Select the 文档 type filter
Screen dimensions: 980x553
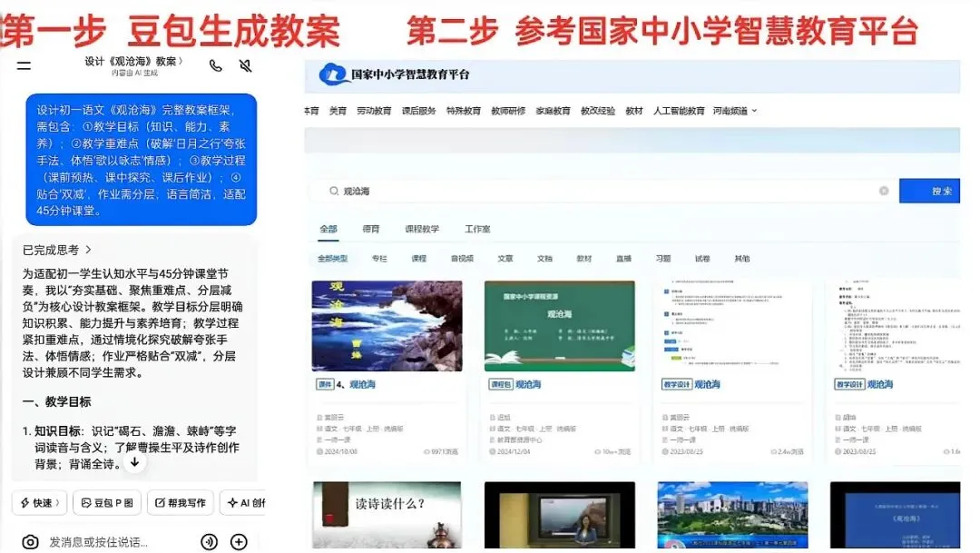point(544,259)
